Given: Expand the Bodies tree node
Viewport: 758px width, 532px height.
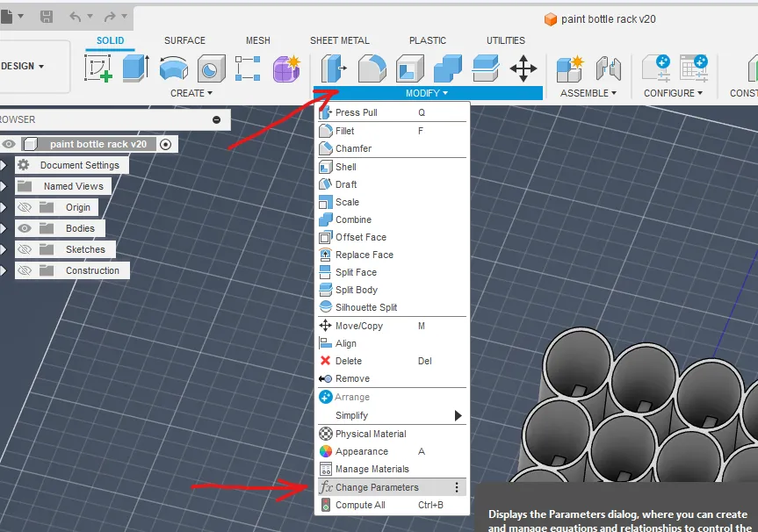Looking at the screenshot, I should (x=4, y=228).
